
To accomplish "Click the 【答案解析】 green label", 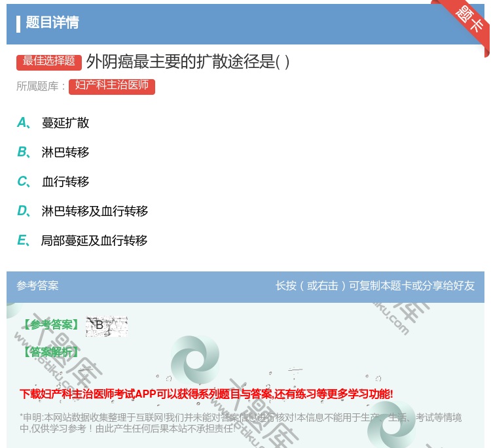I will pos(51,352).
